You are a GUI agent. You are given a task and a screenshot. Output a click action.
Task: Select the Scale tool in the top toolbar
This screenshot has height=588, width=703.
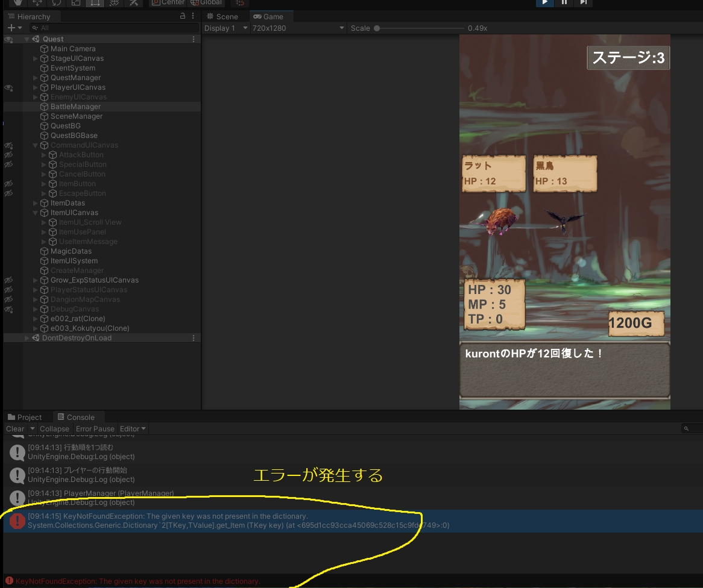click(x=76, y=2)
